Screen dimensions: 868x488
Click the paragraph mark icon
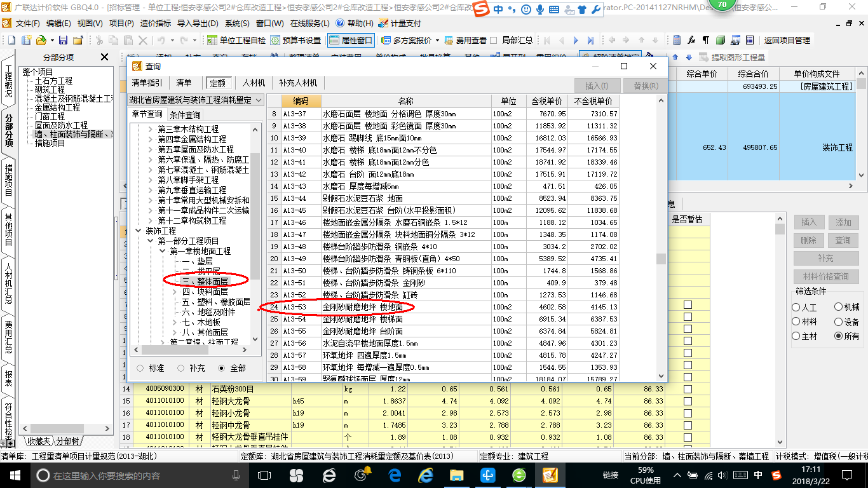[x=706, y=40]
